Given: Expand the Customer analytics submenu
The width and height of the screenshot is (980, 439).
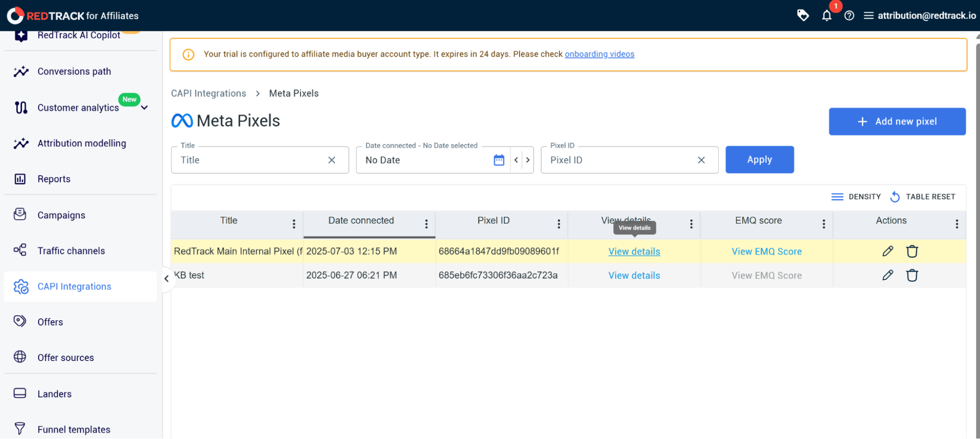Looking at the screenshot, I should click(145, 107).
